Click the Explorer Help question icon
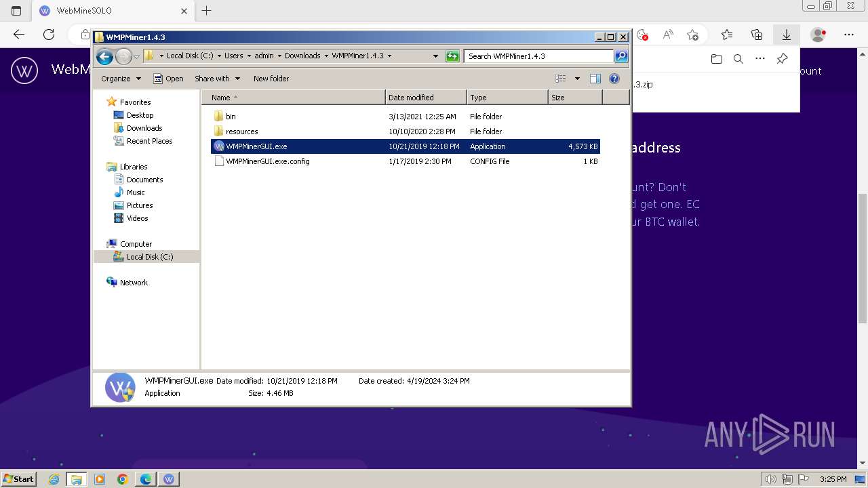 [614, 79]
